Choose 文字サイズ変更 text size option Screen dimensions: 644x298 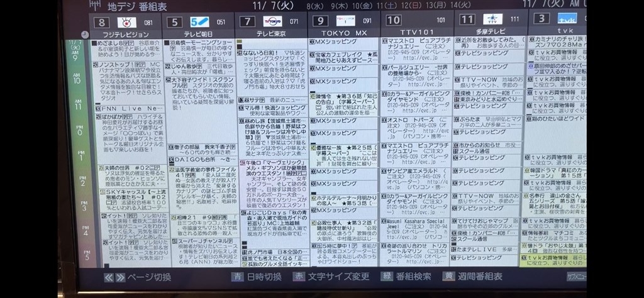pos(339,277)
